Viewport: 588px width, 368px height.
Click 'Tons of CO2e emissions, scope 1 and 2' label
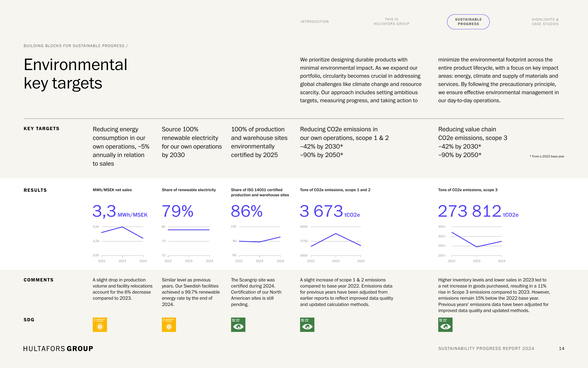[x=335, y=190]
